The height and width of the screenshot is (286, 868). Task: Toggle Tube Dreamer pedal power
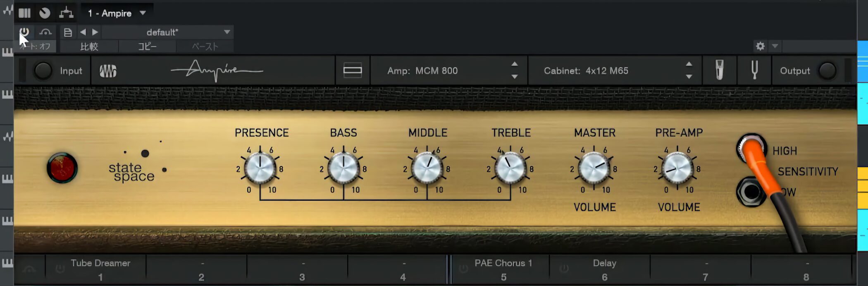(60, 269)
